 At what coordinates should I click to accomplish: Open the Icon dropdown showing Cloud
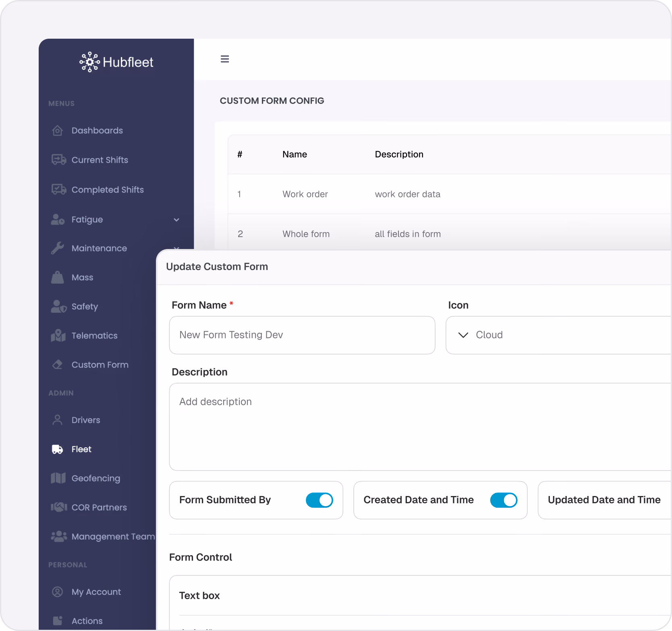pyautogui.click(x=558, y=335)
